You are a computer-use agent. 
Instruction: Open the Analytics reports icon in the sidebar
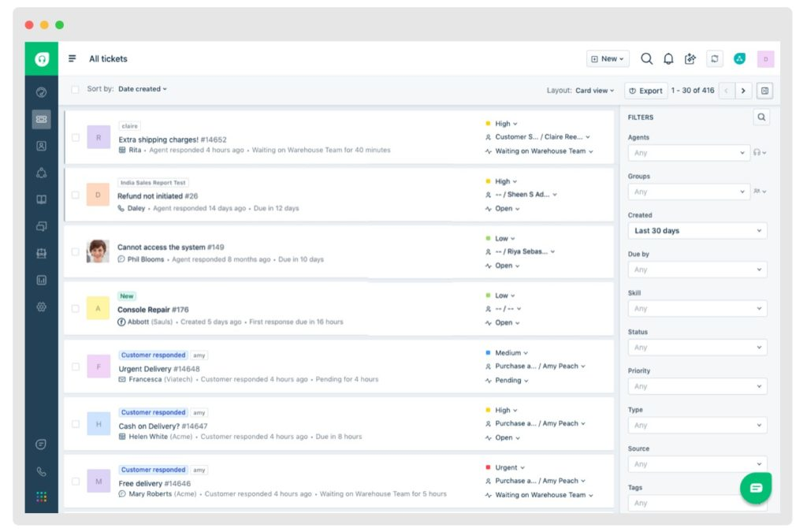pyautogui.click(x=41, y=280)
